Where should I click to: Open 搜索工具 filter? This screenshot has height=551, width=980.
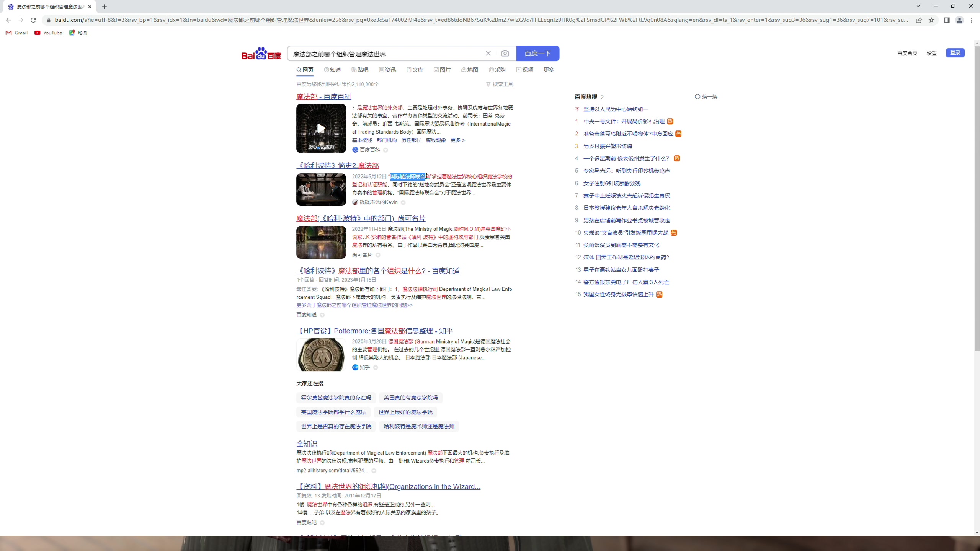[x=500, y=84]
